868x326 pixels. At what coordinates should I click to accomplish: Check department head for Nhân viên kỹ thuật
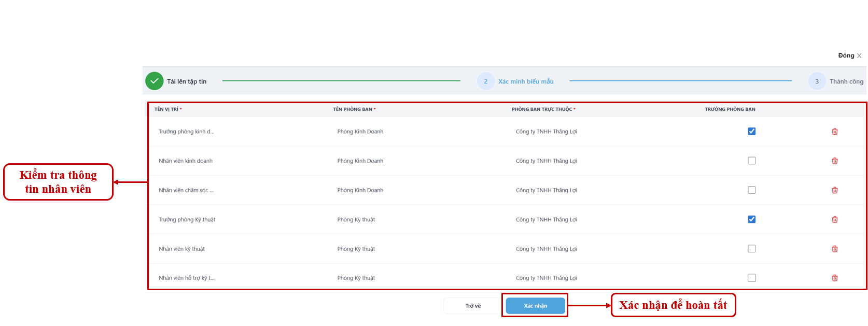coord(751,249)
